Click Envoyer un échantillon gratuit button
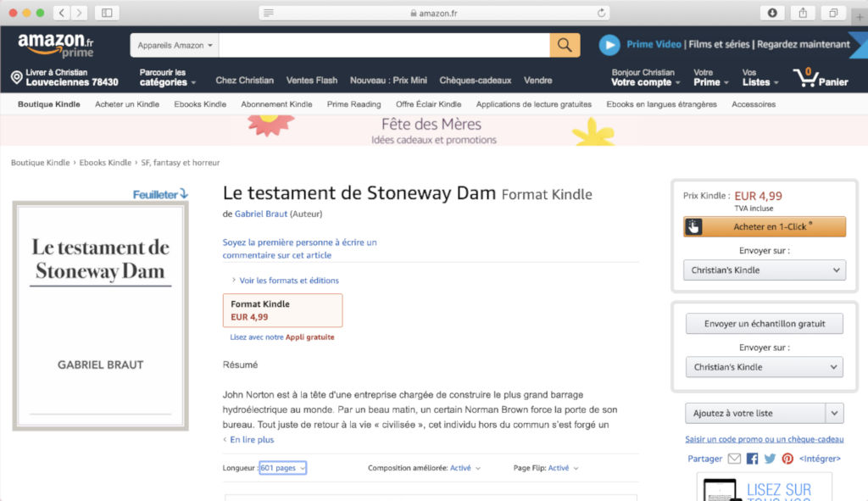 point(764,324)
